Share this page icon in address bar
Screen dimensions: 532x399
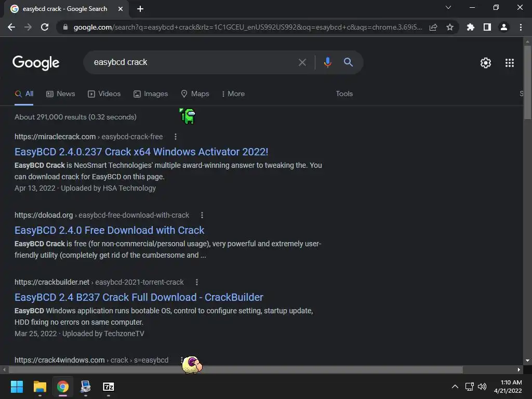pos(433,27)
